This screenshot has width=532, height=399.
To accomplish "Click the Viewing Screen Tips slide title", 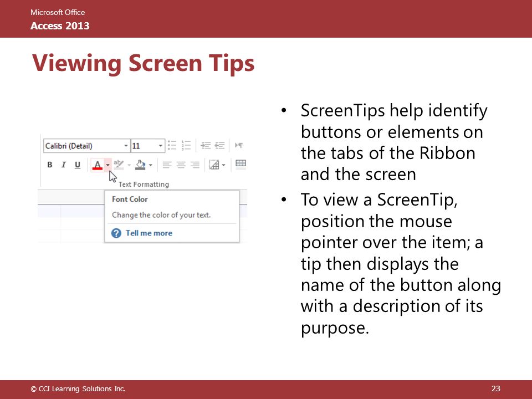I will point(143,63).
